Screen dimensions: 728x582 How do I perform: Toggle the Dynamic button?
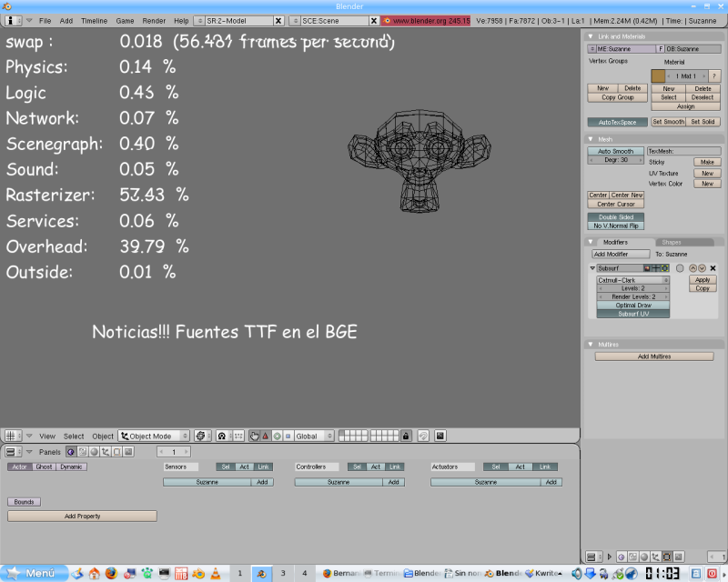[72, 467]
